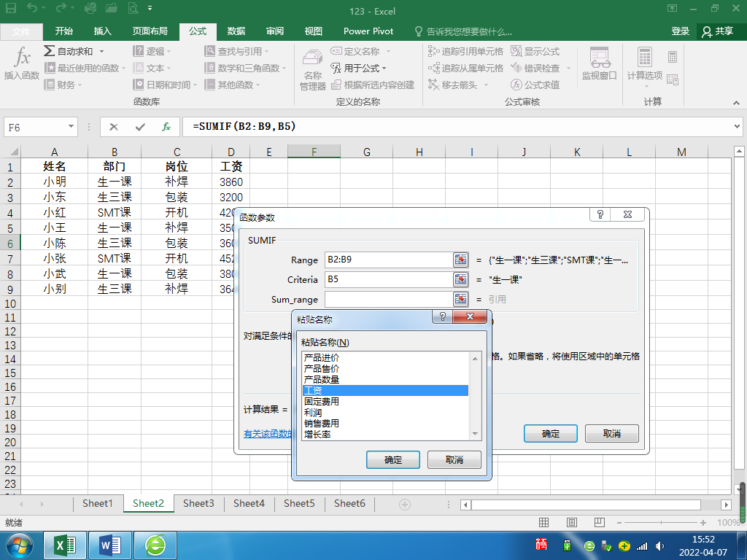747x560 pixels.
Task: Click zoom out minus on zoom slider
Action: tap(619, 523)
